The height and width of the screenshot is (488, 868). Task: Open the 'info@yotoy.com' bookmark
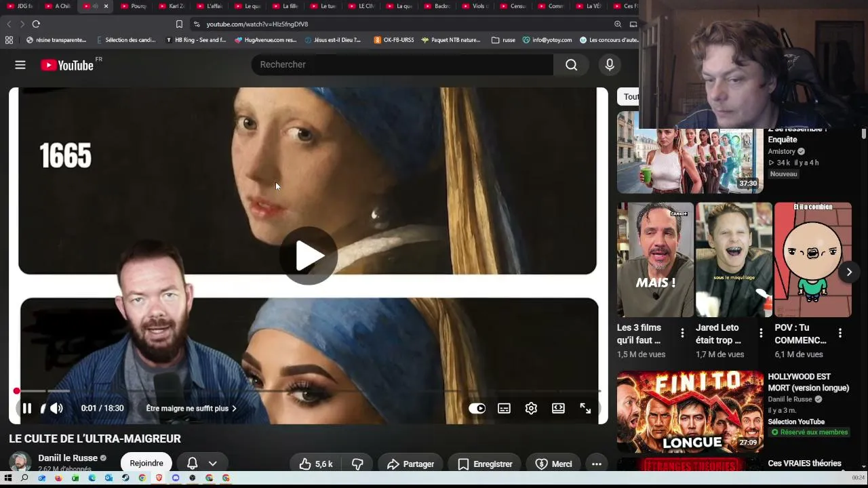547,40
